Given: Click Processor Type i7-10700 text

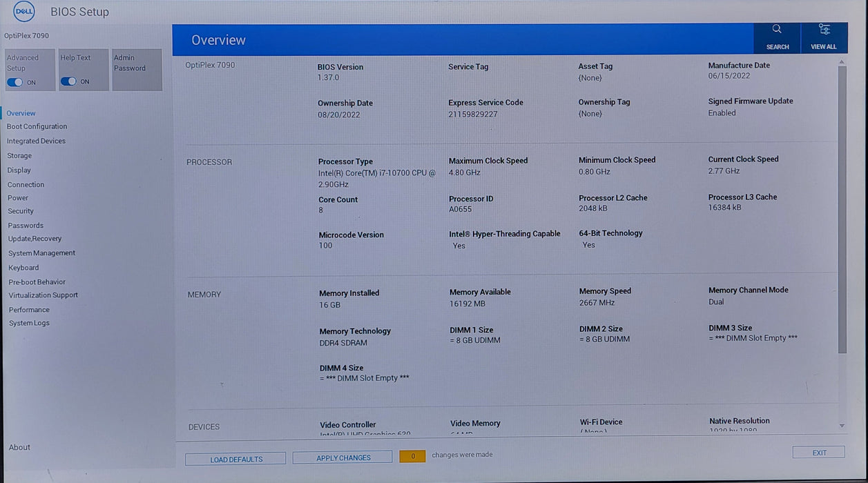Looking at the screenshot, I should (377, 179).
